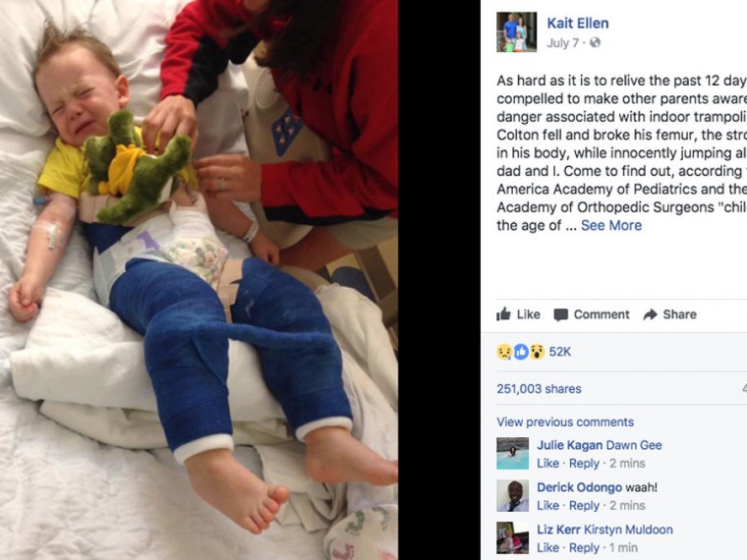Click the Comment speech bubble icon
The height and width of the screenshot is (560, 747).
560,314
